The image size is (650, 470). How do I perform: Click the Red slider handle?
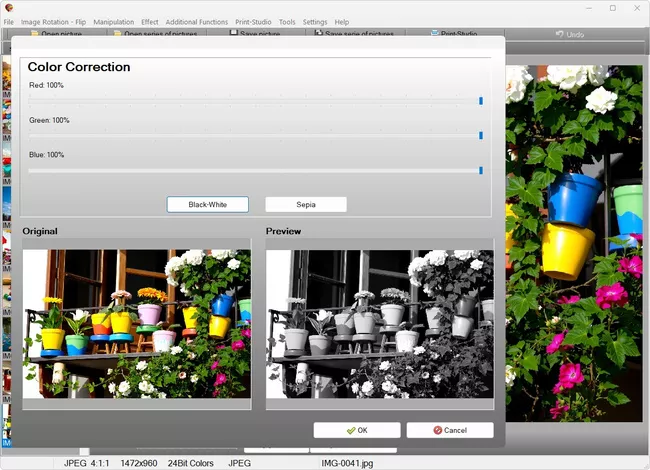point(481,101)
